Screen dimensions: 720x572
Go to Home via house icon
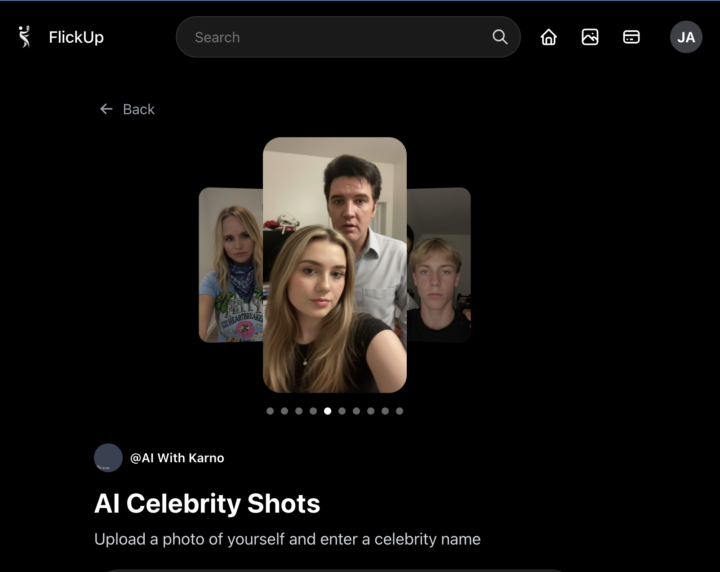click(548, 37)
